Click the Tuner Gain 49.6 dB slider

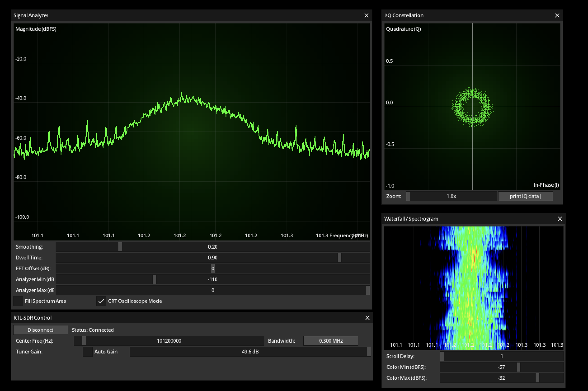click(250, 352)
